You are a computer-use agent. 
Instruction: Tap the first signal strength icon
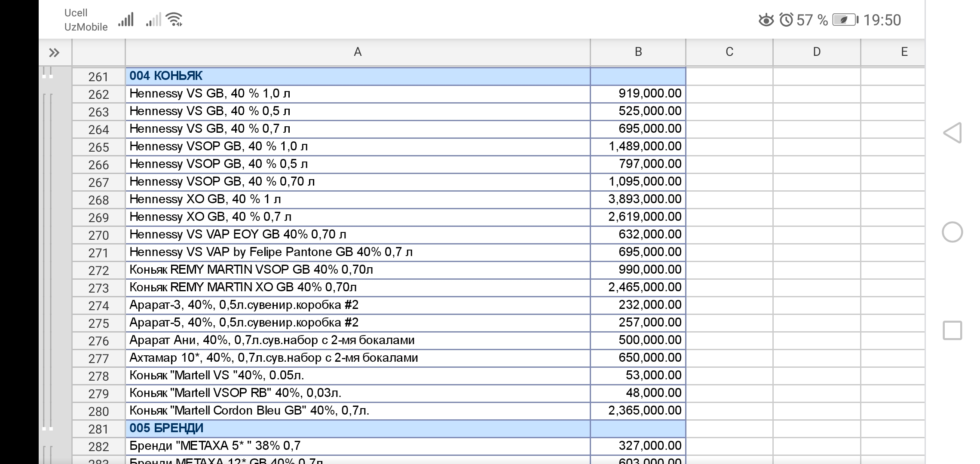click(126, 20)
